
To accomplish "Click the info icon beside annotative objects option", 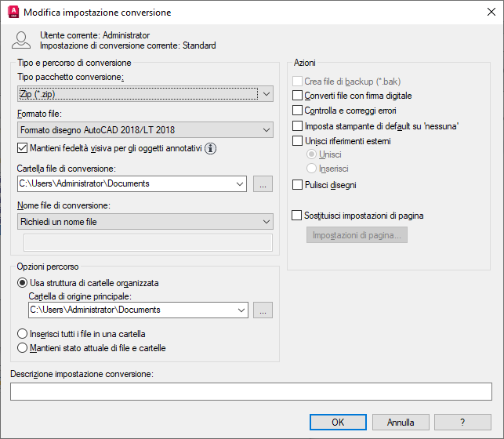I will (210, 148).
